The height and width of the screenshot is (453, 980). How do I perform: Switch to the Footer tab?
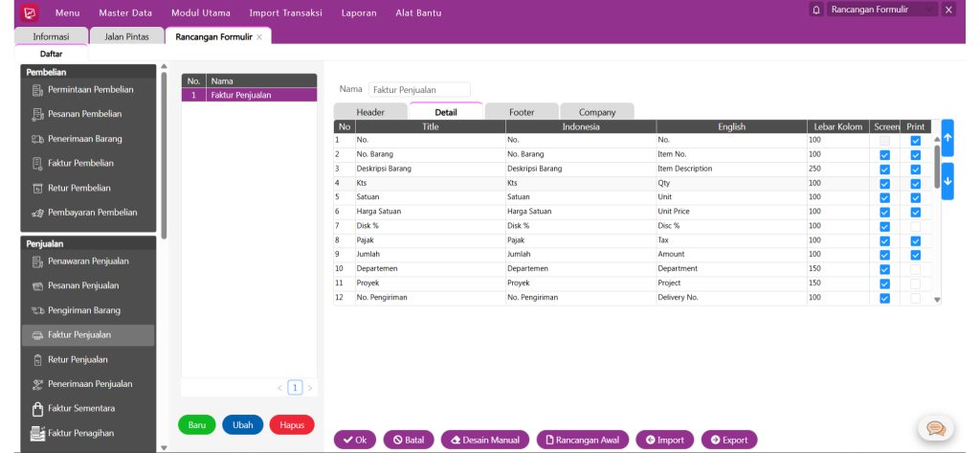coord(522,112)
